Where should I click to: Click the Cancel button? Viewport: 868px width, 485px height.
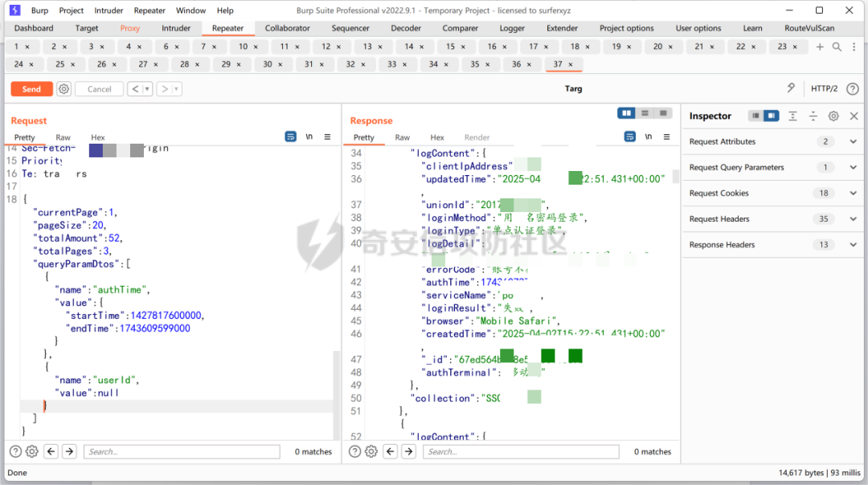pos(99,89)
